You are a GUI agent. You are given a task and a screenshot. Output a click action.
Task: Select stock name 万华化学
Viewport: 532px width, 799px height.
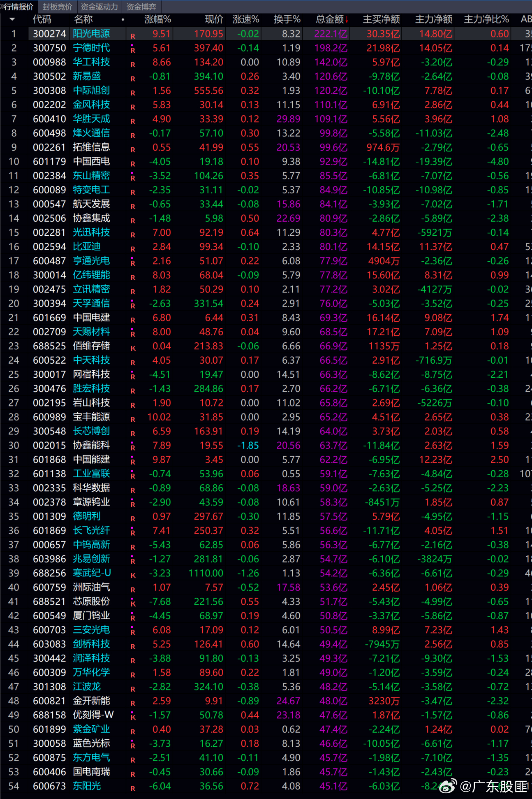coord(91,672)
